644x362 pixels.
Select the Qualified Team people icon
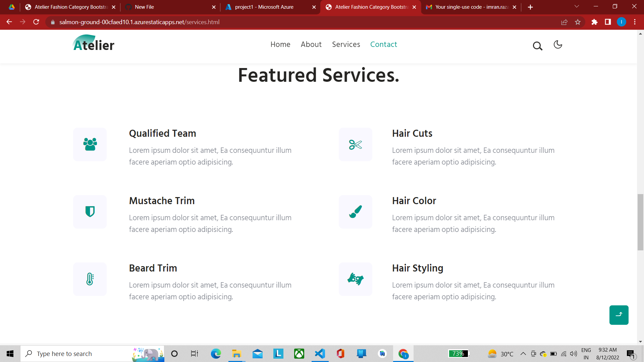pyautogui.click(x=90, y=144)
